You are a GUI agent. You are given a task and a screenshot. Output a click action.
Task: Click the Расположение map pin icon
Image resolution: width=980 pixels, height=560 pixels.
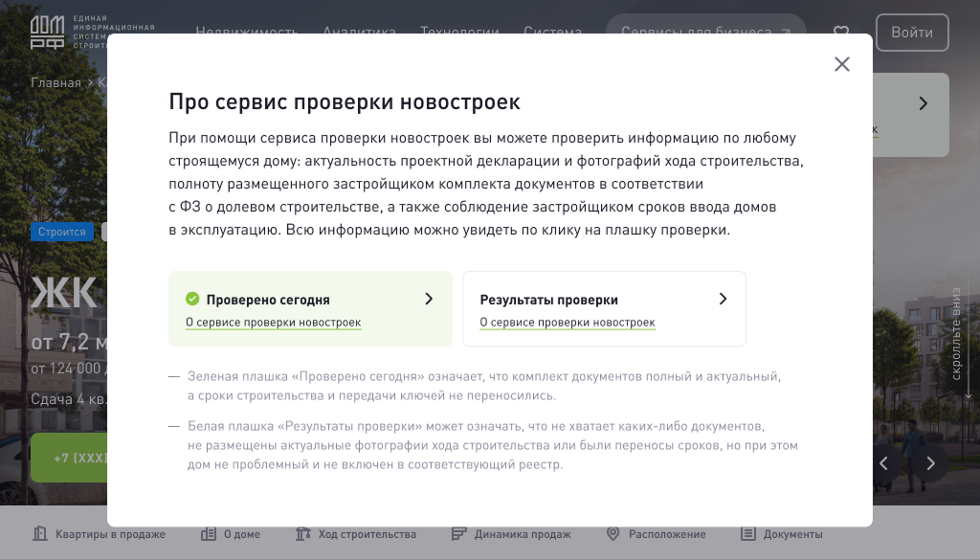(613, 534)
